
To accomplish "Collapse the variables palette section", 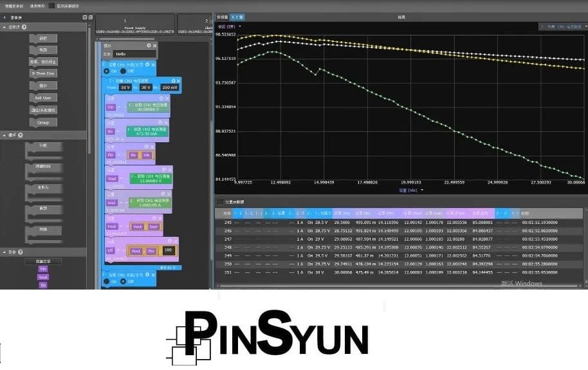I will 4,252.
